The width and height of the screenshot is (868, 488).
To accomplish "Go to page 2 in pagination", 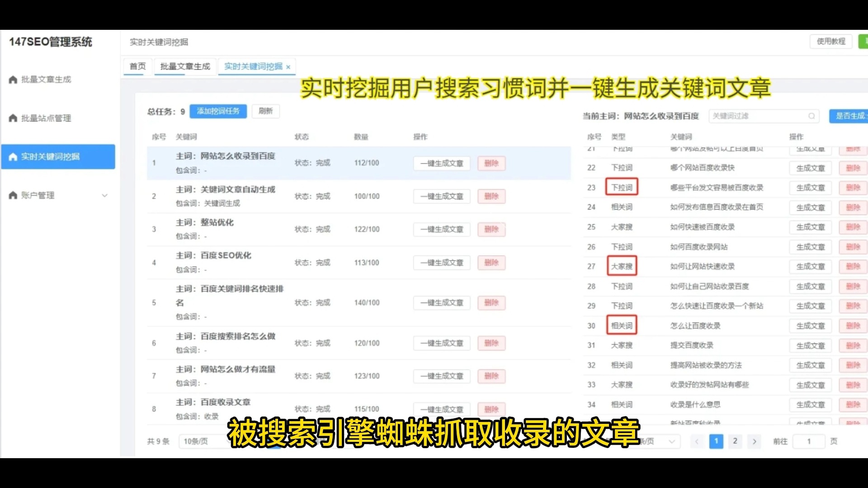I will 735,441.
